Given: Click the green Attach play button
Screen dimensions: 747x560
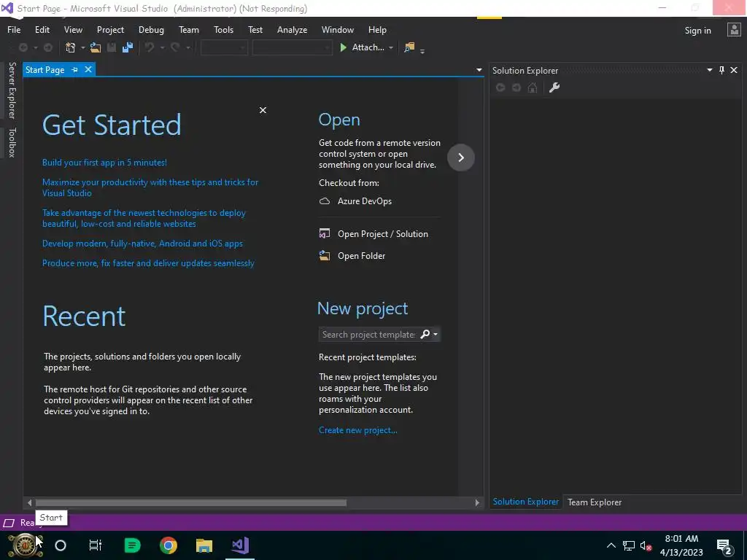Looking at the screenshot, I should [343, 47].
